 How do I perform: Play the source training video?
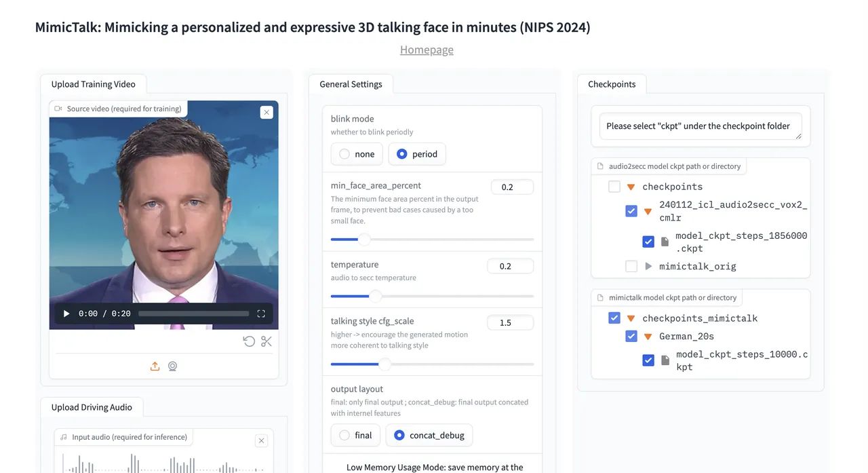coord(66,314)
